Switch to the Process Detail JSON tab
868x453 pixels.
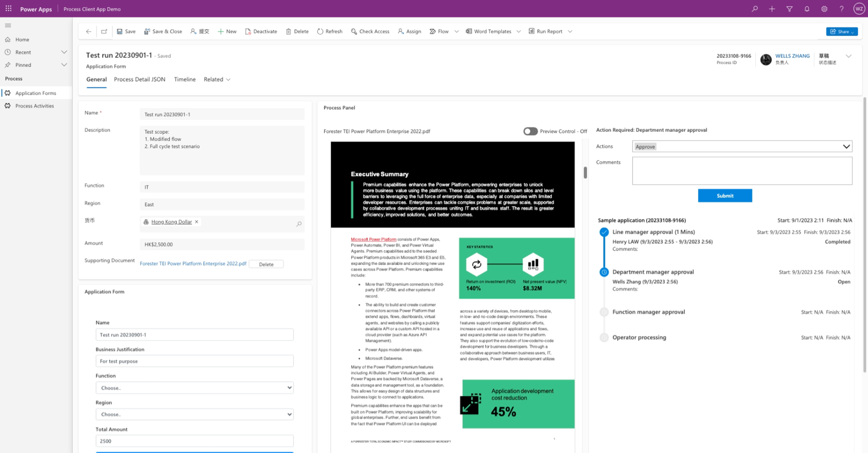(x=139, y=79)
